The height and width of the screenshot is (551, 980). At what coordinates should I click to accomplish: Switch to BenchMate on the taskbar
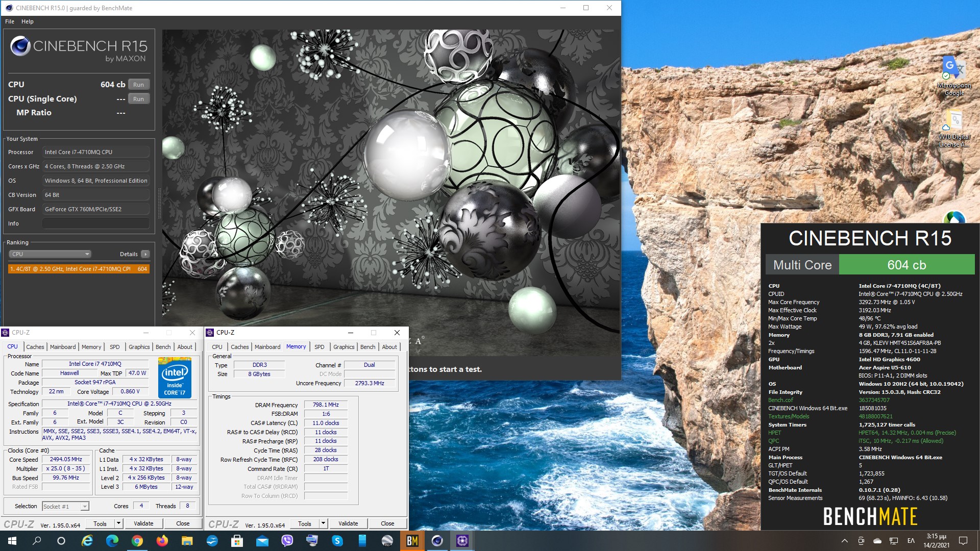click(x=412, y=541)
